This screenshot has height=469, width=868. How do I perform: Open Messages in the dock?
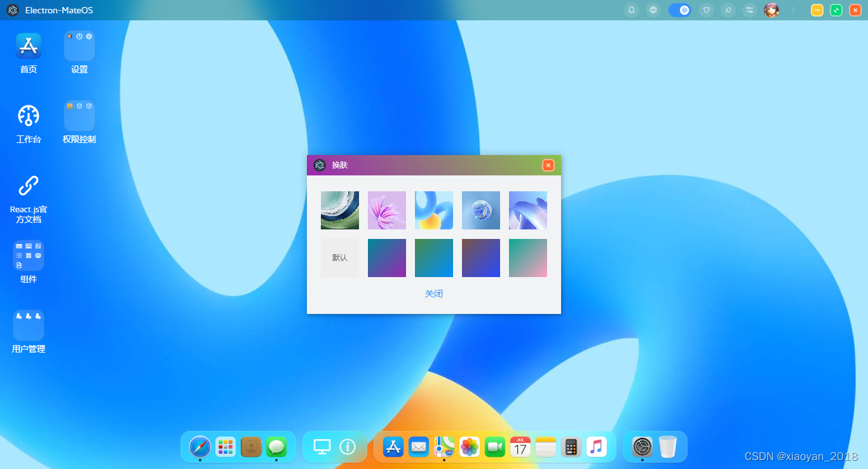[x=276, y=447]
